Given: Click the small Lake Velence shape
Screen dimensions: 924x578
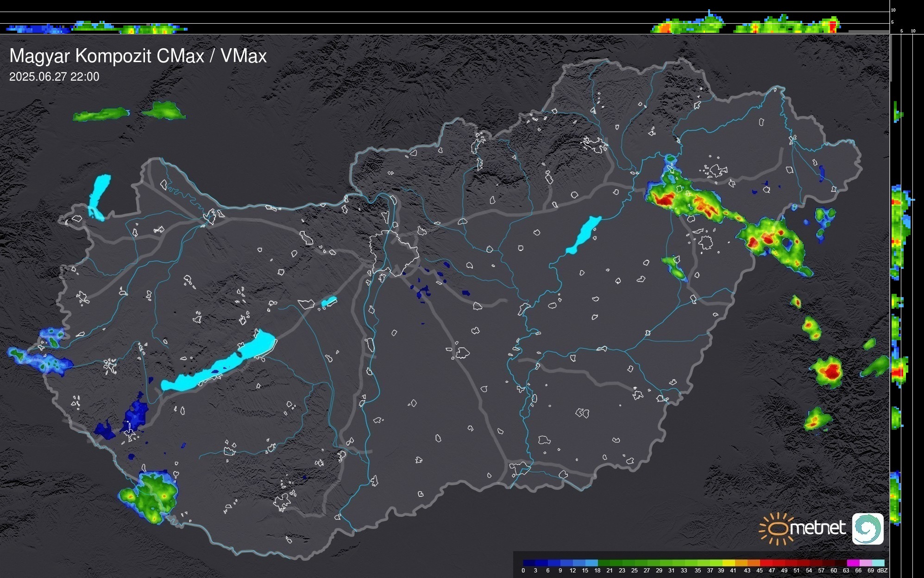Looking at the screenshot, I should (329, 302).
